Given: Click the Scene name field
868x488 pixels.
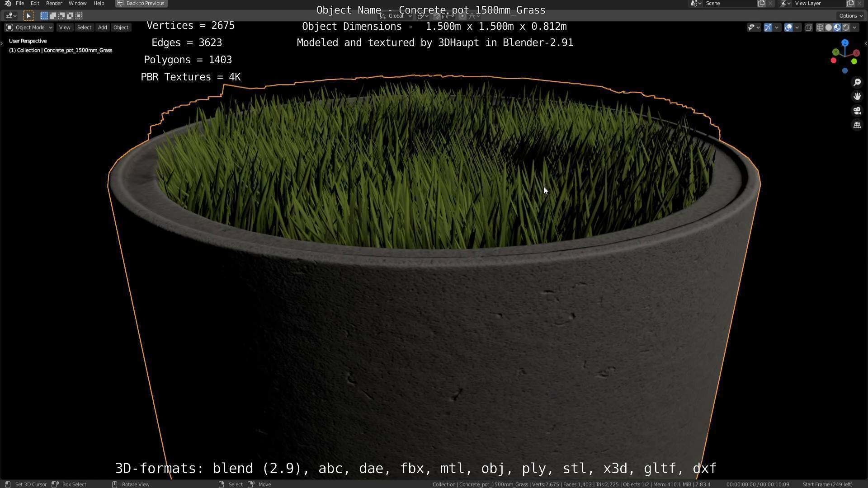Looking at the screenshot, I should coord(730,4).
